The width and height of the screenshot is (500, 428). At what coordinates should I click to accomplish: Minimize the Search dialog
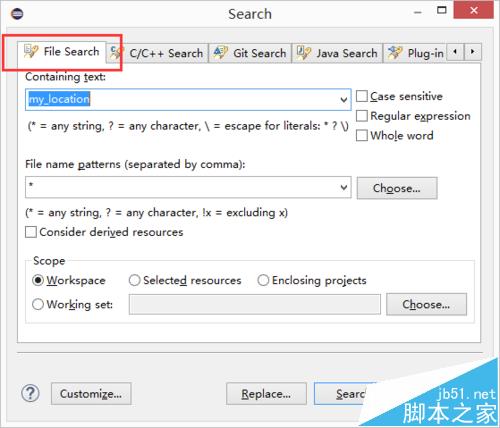(x=418, y=12)
